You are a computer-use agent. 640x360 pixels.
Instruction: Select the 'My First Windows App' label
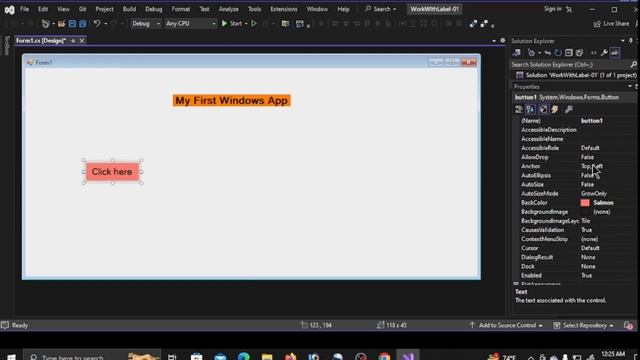(231, 100)
